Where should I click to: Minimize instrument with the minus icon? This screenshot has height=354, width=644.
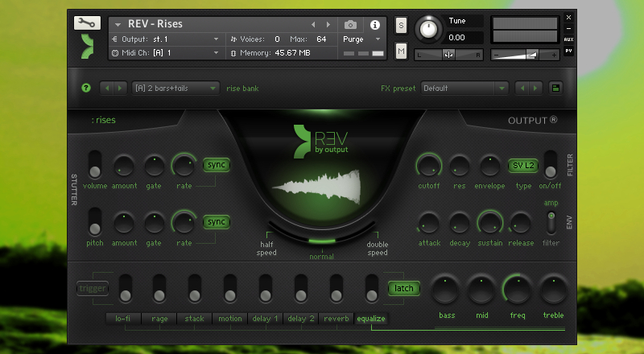[x=568, y=28]
